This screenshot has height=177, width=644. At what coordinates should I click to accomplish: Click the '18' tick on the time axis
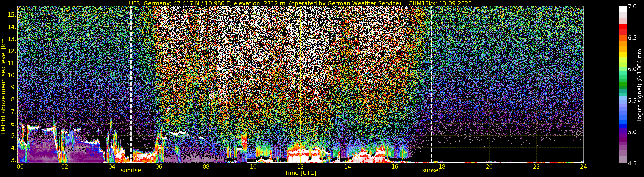[442, 166]
